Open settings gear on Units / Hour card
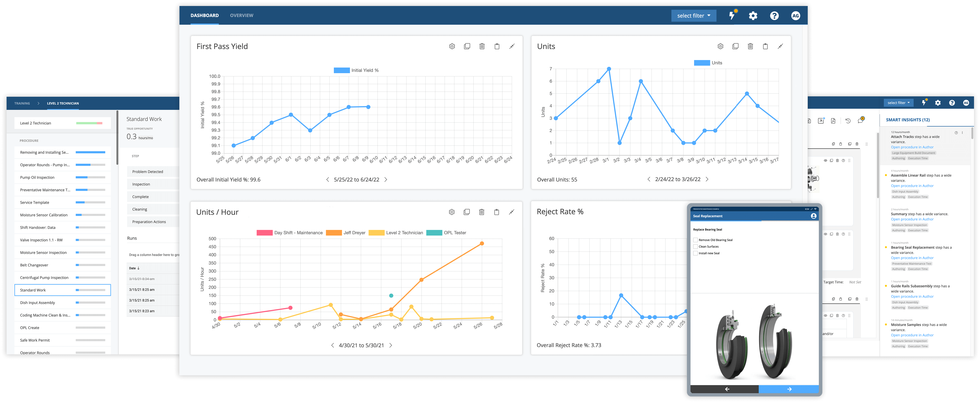 [452, 212]
